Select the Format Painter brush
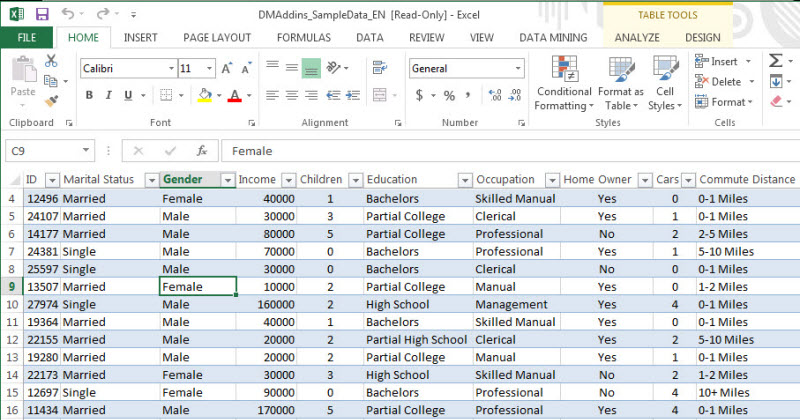This screenshot has height=420, width=800. coord(52,101)
